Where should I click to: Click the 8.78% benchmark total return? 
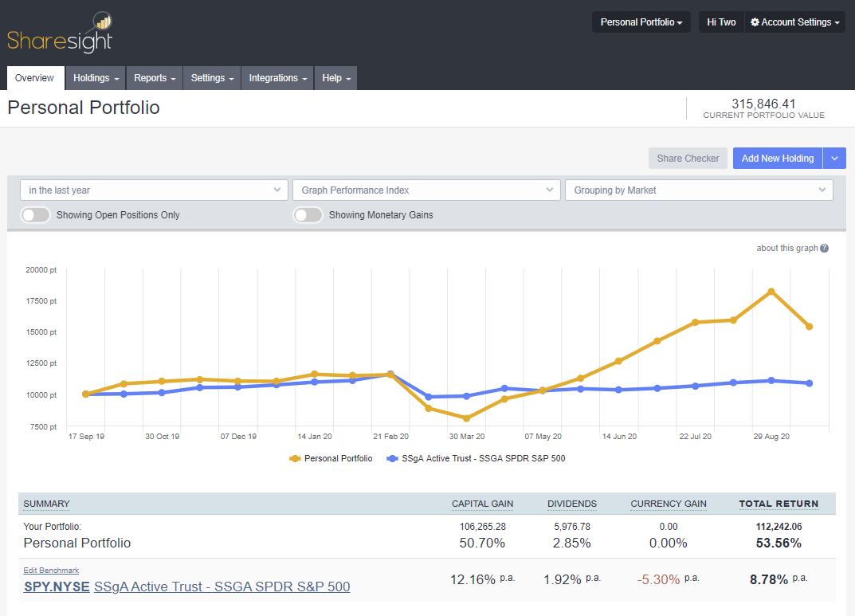[x=769, y=579]
